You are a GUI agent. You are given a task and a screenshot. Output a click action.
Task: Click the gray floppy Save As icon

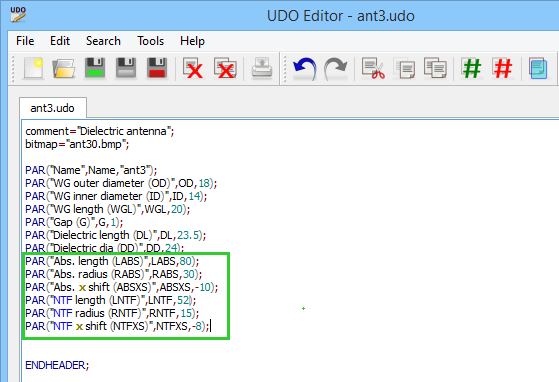(x=126, y=68)
